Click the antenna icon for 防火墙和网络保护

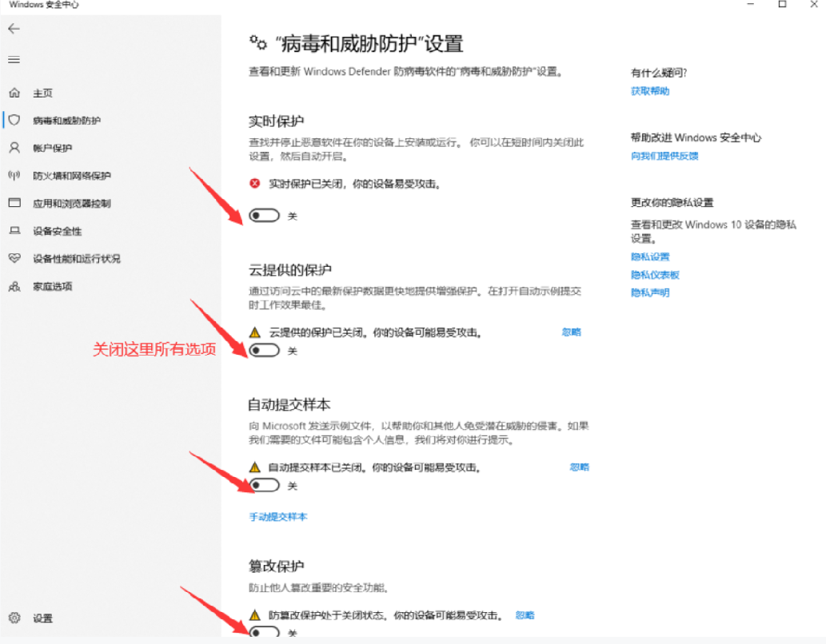pos(14,175)
